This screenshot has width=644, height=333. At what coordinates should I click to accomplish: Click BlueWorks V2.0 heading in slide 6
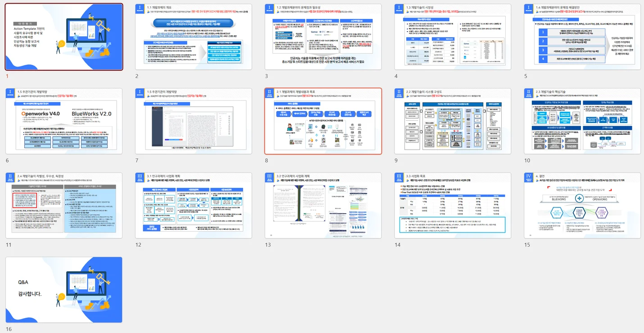click(x=91, y=114)
